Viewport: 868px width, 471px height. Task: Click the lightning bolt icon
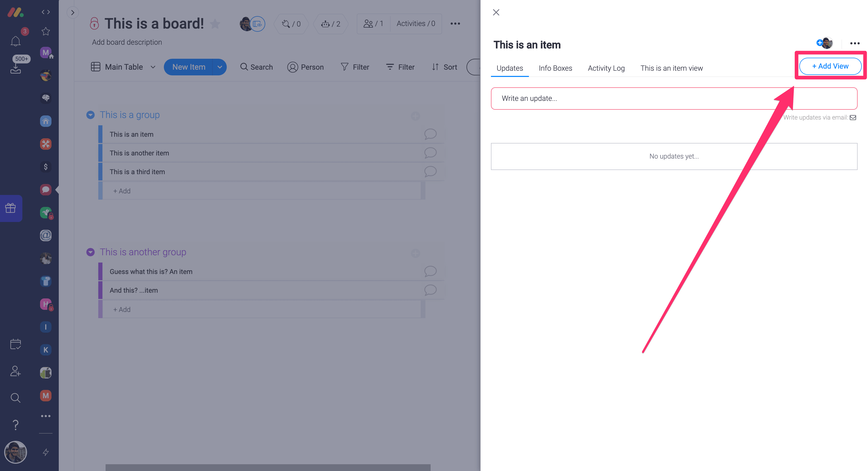46,452
